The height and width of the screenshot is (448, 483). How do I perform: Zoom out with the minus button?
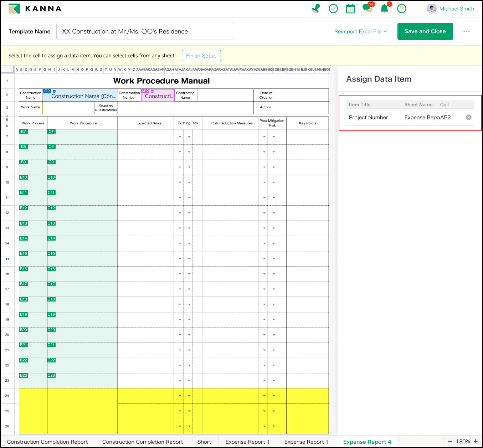point(450,442)
